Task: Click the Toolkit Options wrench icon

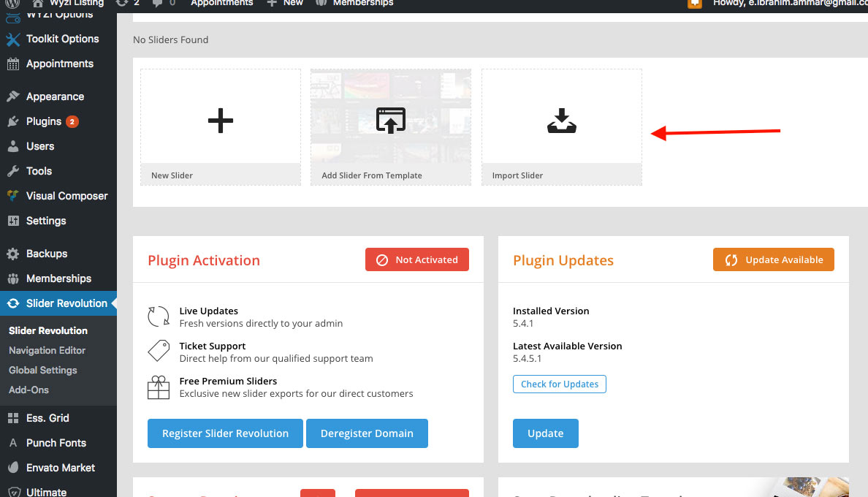Action: pyautogui.click(x=12, y=39)
